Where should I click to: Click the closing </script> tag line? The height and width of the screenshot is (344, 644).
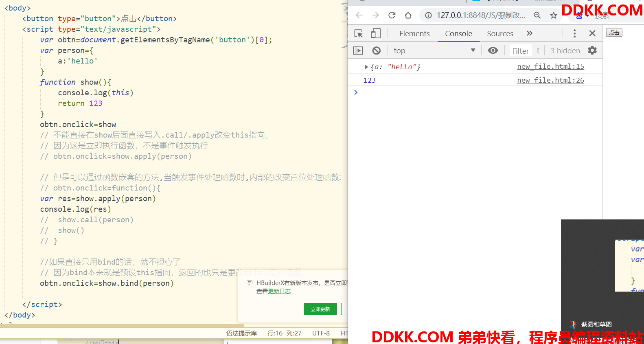tap(42, 304)
